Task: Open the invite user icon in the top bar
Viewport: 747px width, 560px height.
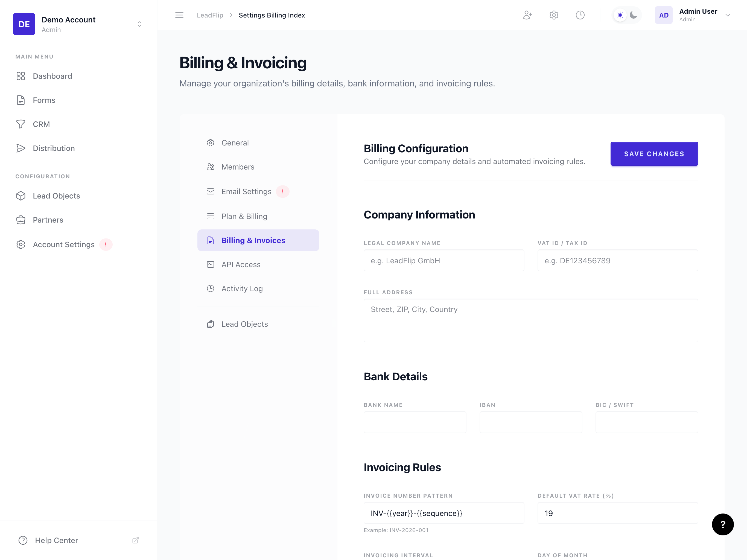Action: point(527,15)
